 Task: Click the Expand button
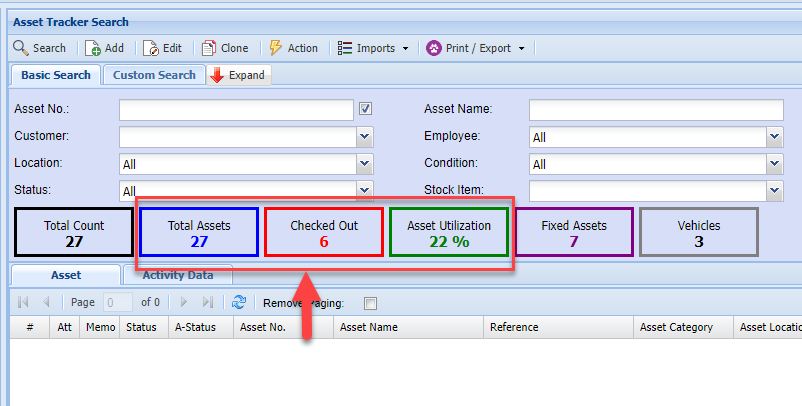238,75
